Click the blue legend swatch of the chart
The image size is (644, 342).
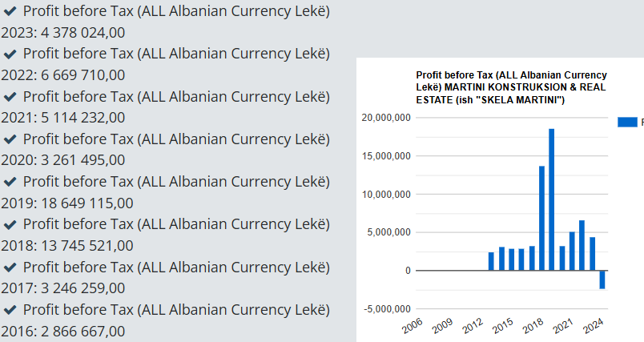(627, 122)
